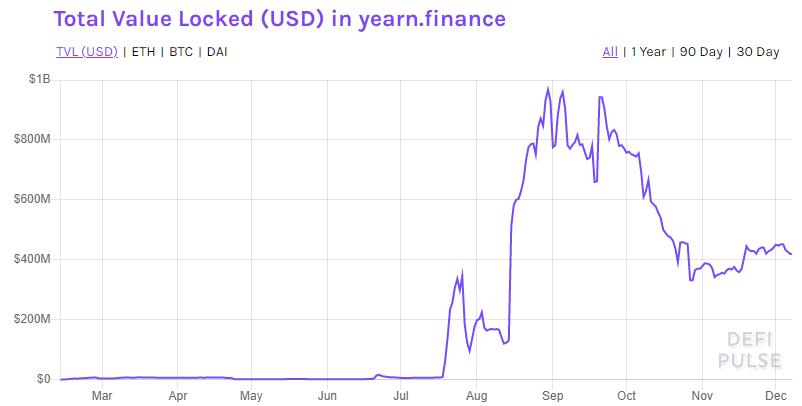Click the Aug x-axis label
This screenshot has height=406, width=802.
[476, 395]
